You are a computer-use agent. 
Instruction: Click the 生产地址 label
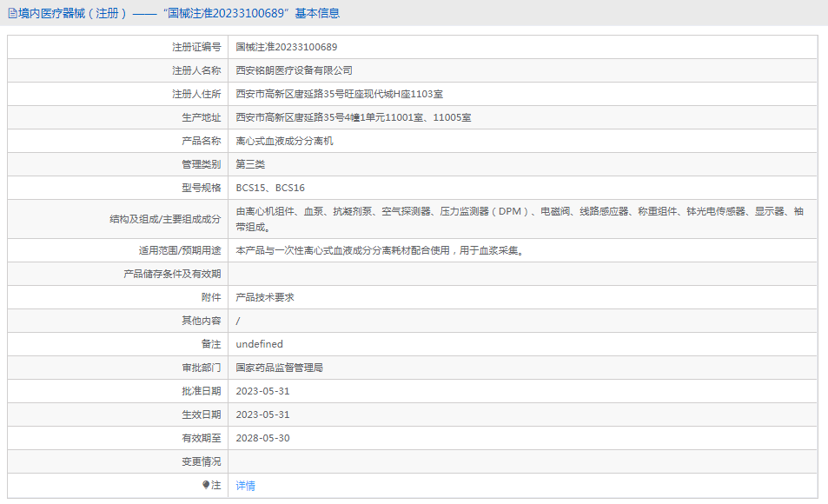(x=202, y=117)
